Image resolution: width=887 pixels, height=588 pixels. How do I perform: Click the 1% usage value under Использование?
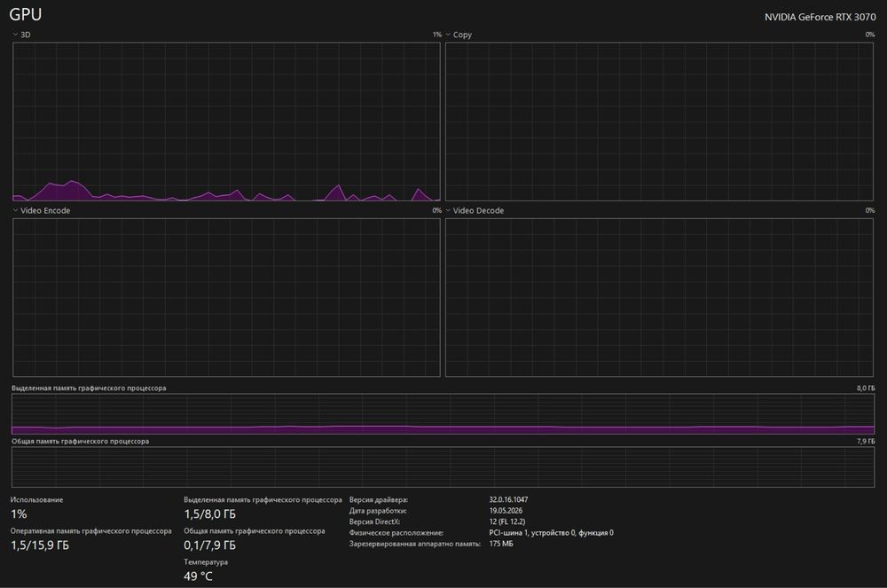click(x=19, y=514)
